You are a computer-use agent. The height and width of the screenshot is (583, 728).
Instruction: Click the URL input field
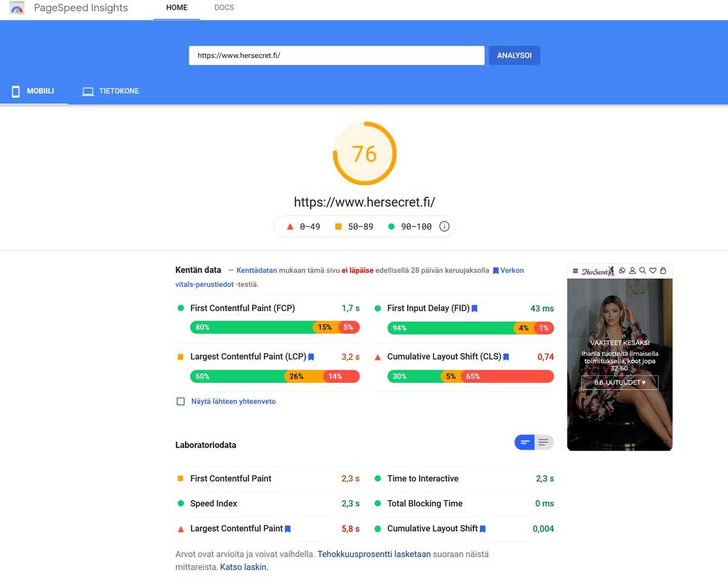(336, 55)
